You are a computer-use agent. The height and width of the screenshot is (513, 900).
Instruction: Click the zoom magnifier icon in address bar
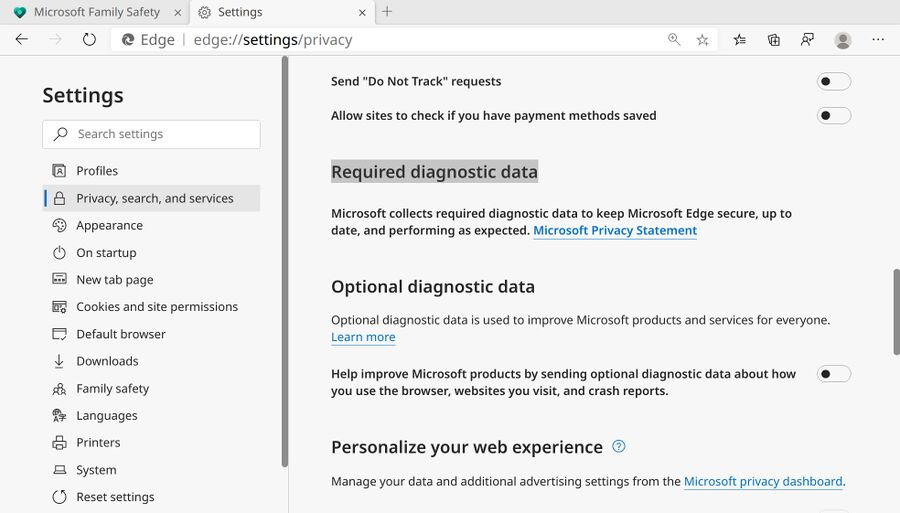(674, 40)
